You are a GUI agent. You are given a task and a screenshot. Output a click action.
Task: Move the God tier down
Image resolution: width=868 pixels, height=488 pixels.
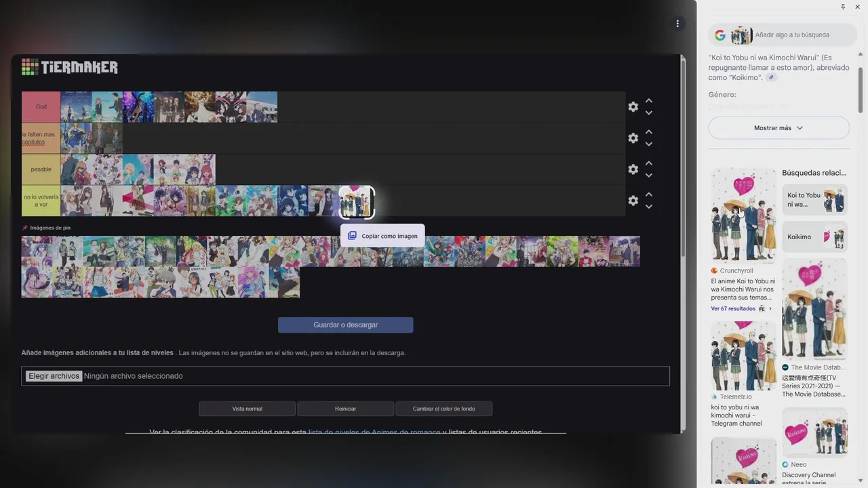(x=649, y=113)
